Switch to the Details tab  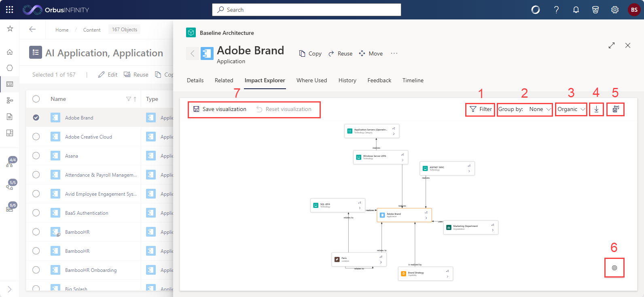[x=195, y=80]
